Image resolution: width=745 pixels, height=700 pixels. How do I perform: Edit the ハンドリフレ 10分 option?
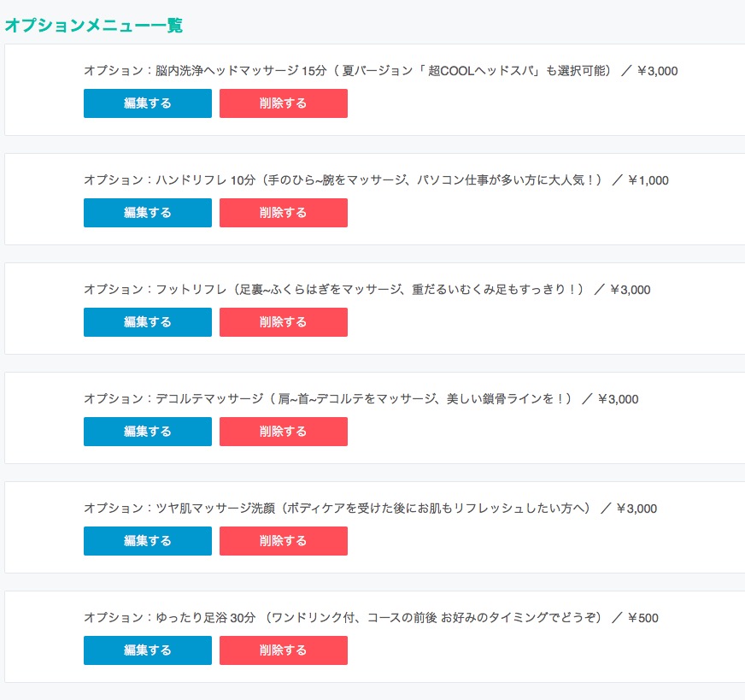point(148,213)
